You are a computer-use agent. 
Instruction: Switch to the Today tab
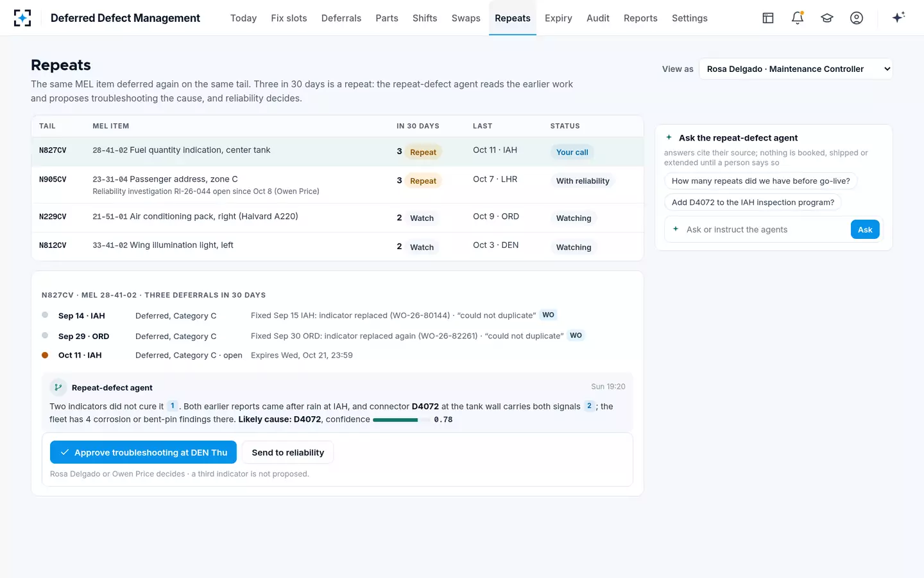(243, 18)
